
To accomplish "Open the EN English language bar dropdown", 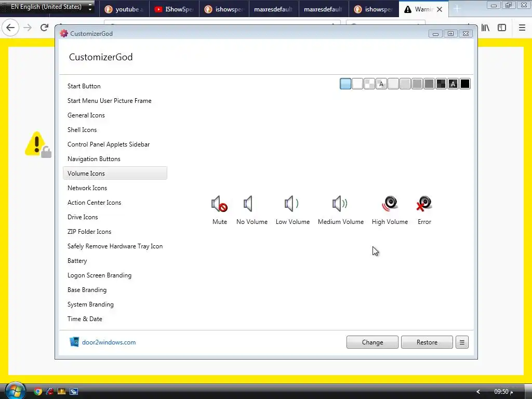I will pos(90,7).
